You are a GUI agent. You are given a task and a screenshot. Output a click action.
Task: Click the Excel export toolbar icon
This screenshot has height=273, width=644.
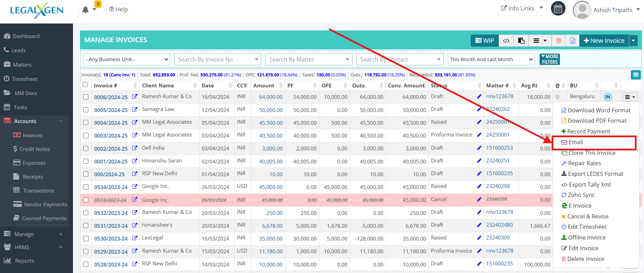(x=572, y=41)
